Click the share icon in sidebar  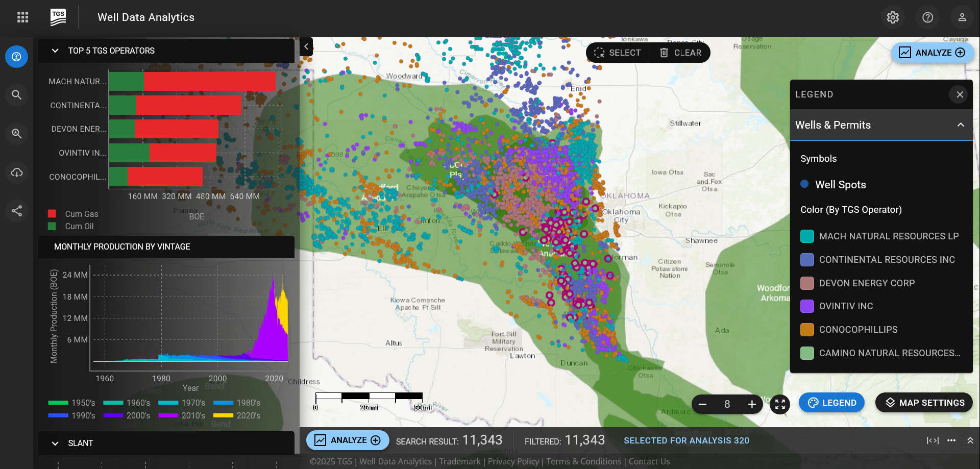click(x=17, y=211)
